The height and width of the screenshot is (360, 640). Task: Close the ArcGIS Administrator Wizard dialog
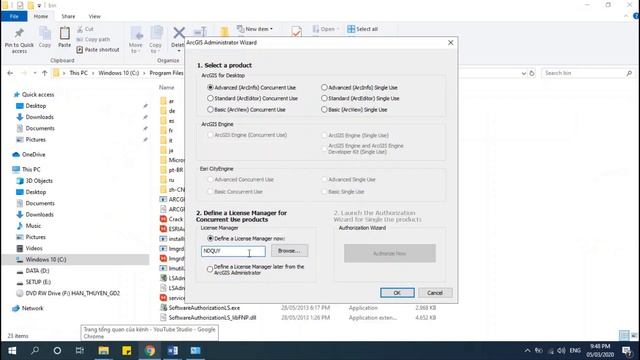coord(451,42)
